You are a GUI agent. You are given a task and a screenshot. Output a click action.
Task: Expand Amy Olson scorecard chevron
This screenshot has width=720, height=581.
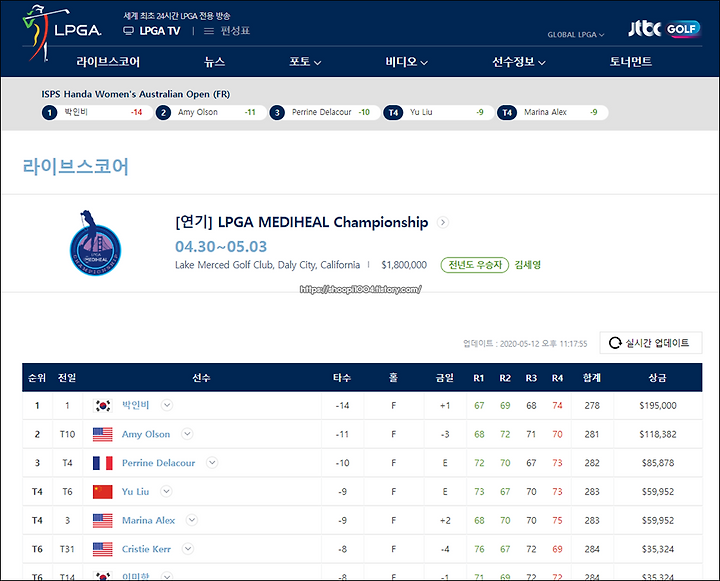click(187, 434)
